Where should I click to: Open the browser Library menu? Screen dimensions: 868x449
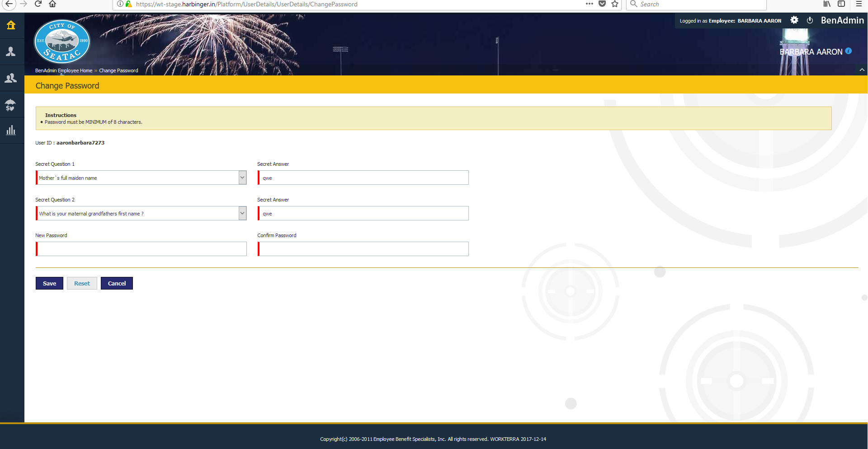click(x=826, y=4)
